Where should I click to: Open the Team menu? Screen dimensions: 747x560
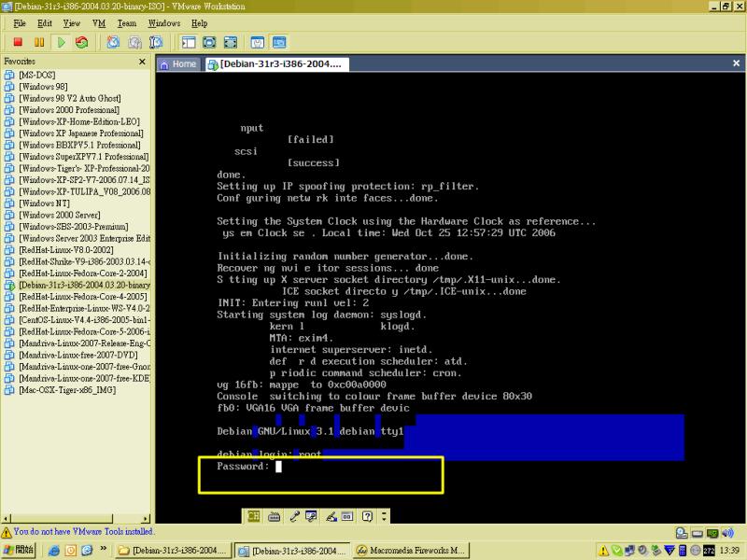pyautogui.click(x=127, y=23)
